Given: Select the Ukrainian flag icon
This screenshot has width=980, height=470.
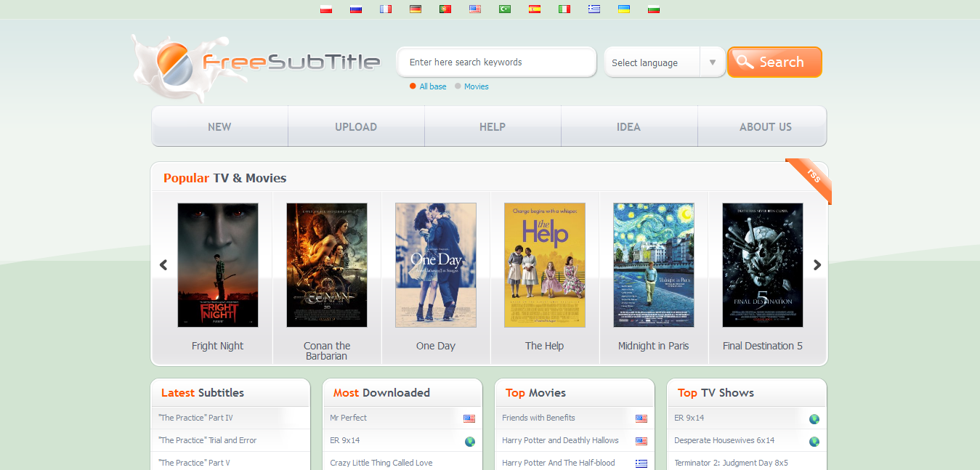Looking at the screenshot, I should pyautogui.click(x=624, y=9).
